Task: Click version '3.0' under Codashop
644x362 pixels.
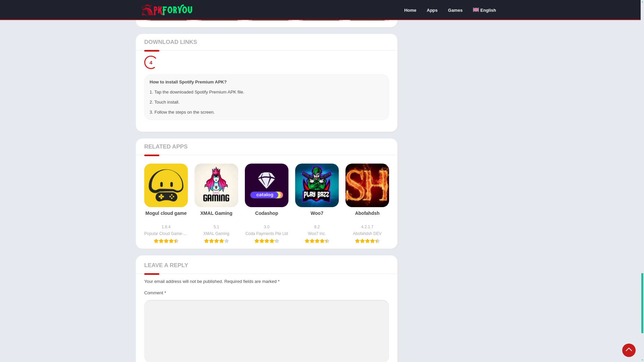Action: [x=267, y=227]
